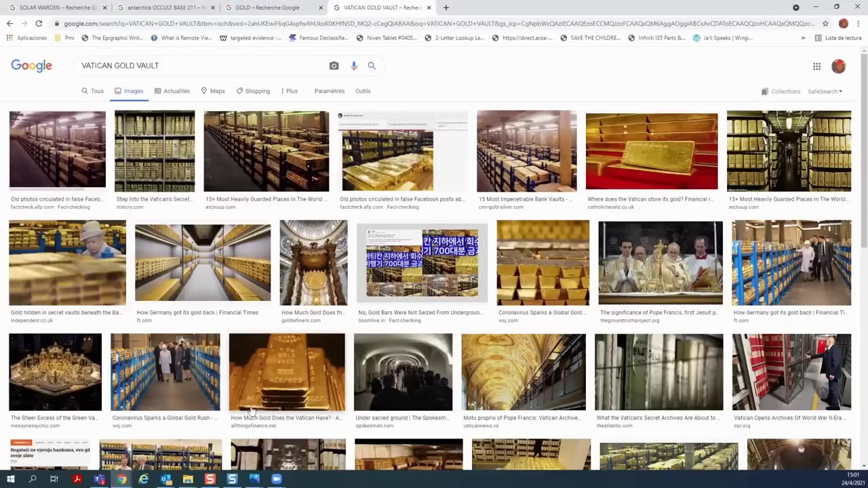
Task: Open red background gold bar catholicherald image
Action: click(x=652, y=152)
